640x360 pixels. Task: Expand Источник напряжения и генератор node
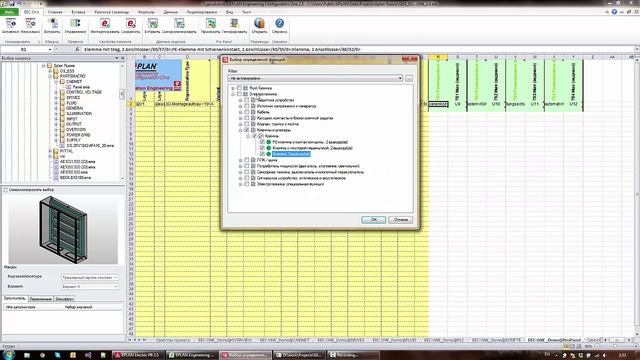point(240,106)
